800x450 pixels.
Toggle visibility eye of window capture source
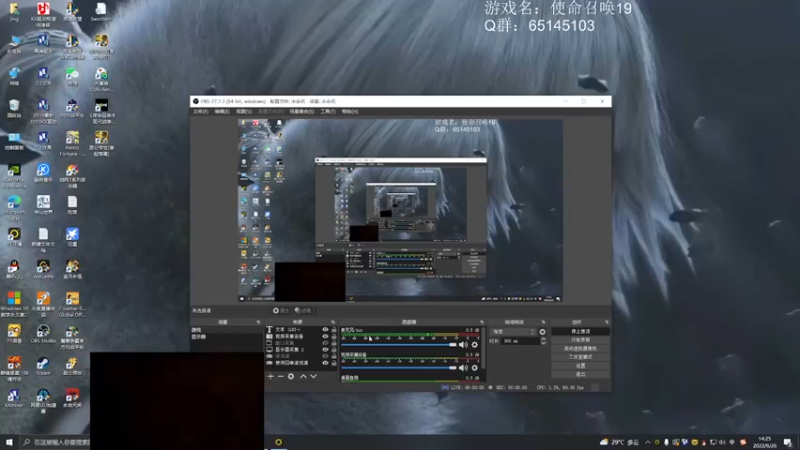[325, 343]
